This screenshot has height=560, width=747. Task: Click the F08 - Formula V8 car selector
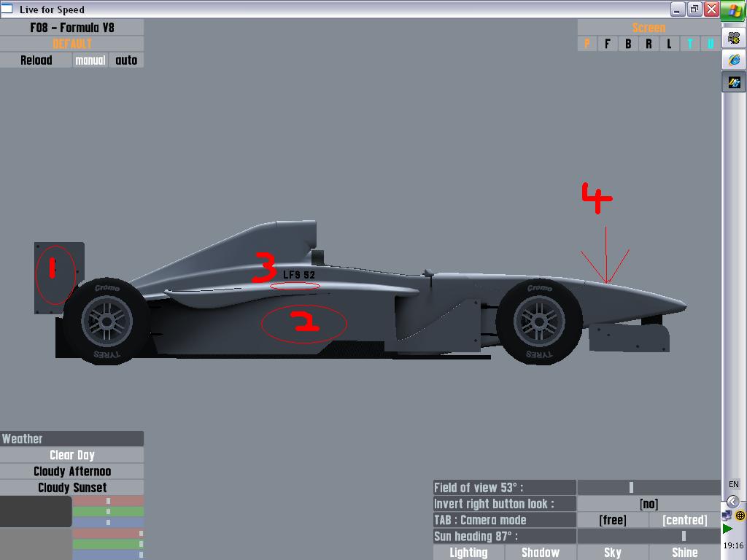[72, 28]
